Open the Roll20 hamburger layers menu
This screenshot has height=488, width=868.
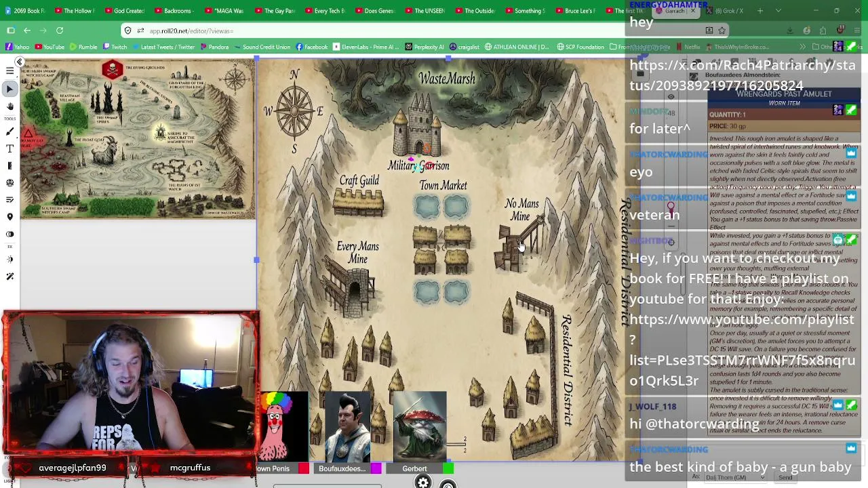pyautogui.click(x=10, y=71)
